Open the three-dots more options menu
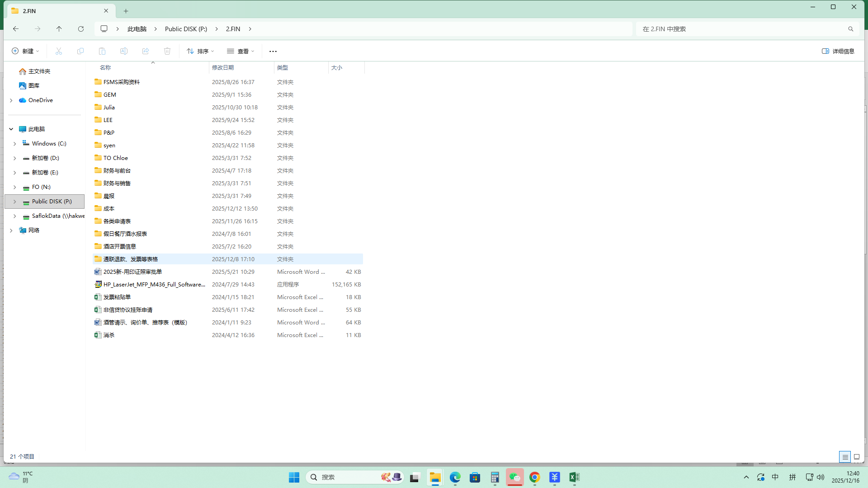 pyautogui.click(x=273, y=51)
